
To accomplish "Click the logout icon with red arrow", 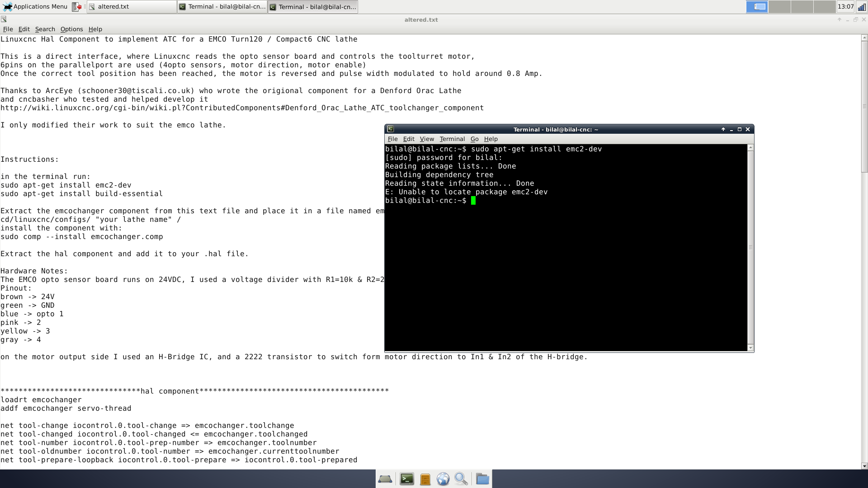I will 77,7.
